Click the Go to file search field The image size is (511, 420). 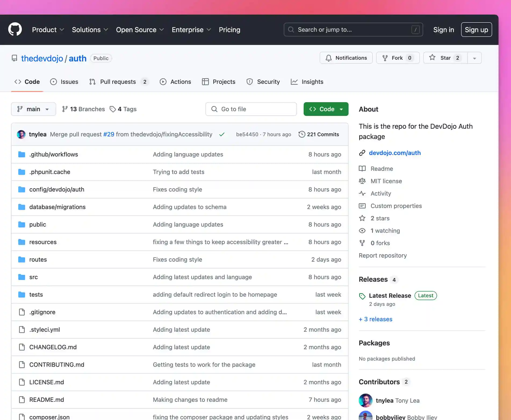point(251,109)
